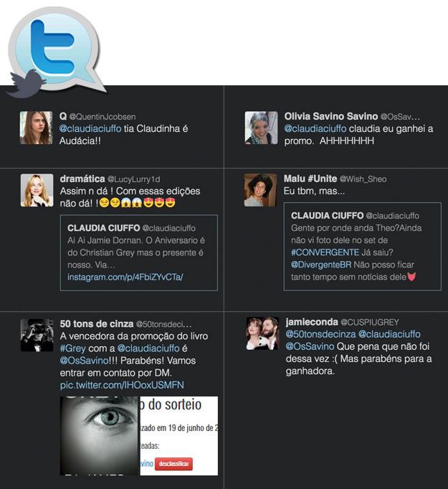Open jamieconda profile avatar
448x489 pixels.
[x=262, y=333]
